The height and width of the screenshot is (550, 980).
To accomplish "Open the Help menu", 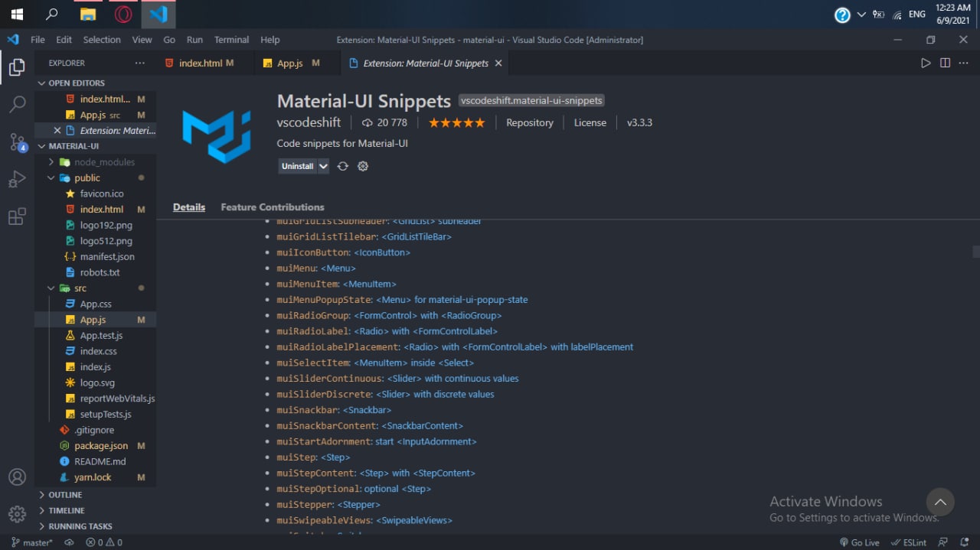I will click(269, 40).
